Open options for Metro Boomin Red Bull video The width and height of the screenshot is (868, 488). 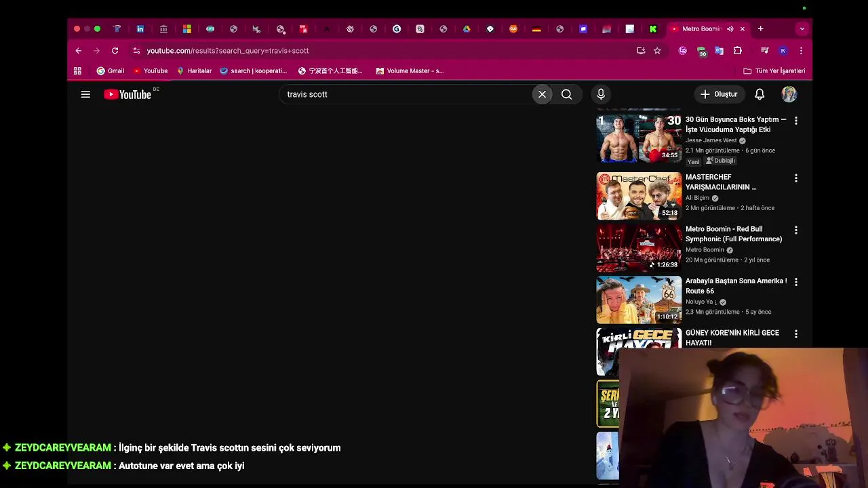(796, 230)
